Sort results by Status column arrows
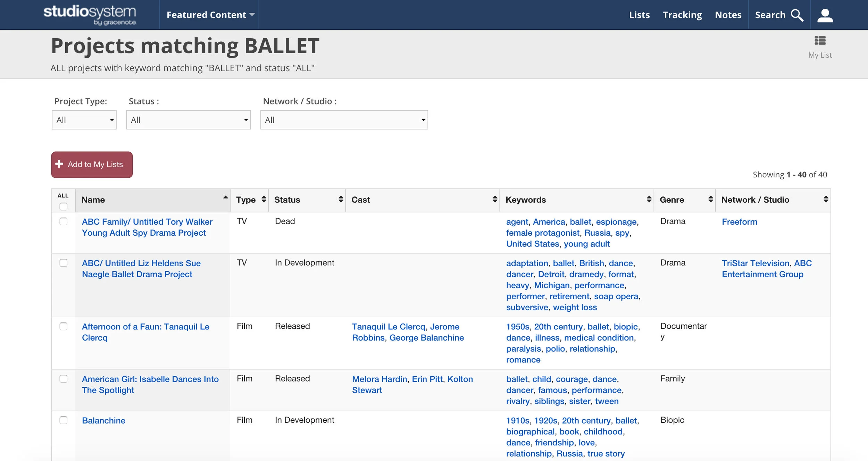868x461 pixels. pos(341,199)
